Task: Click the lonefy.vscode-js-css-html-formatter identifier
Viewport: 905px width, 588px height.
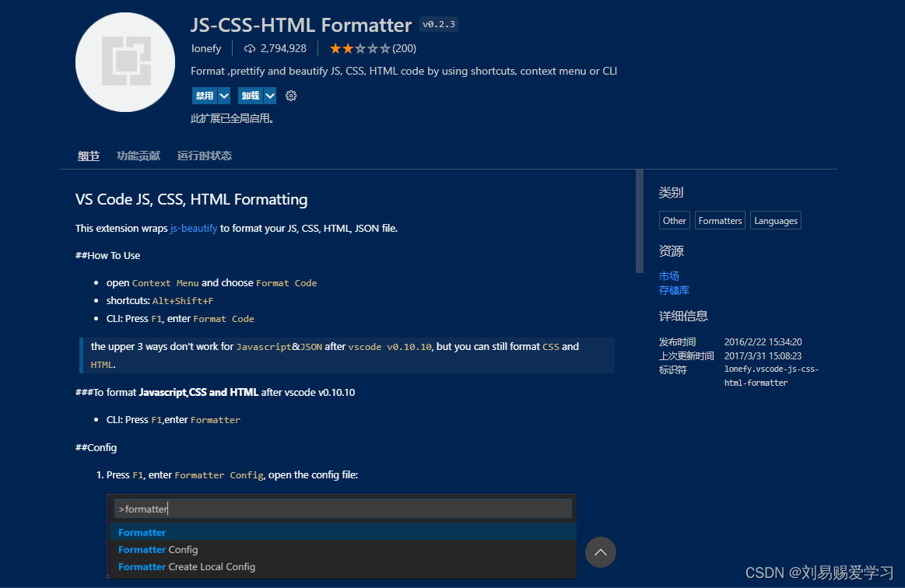Action: click(772, 376)
